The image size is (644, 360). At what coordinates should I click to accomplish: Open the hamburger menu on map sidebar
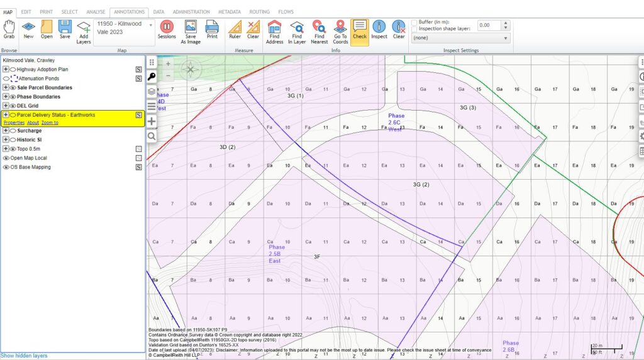[152, 106]
